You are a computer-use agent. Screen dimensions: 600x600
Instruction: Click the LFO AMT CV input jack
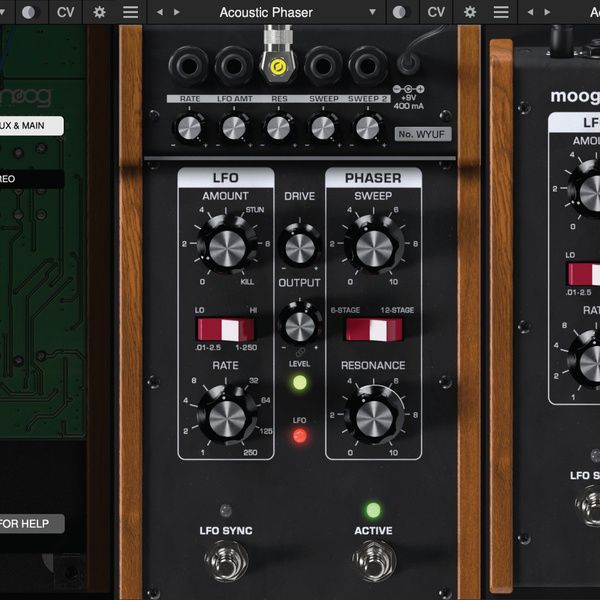(x=234, y=66)
